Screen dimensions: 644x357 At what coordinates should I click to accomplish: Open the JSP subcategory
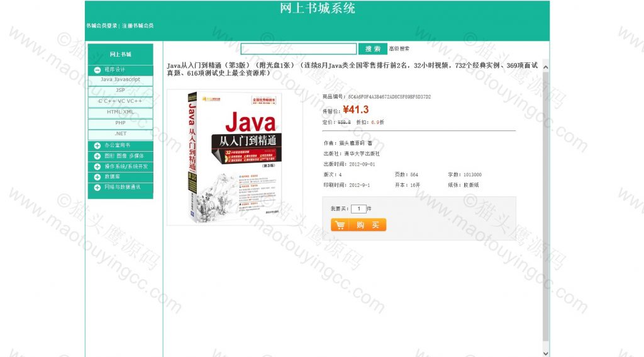coord(120,91)
